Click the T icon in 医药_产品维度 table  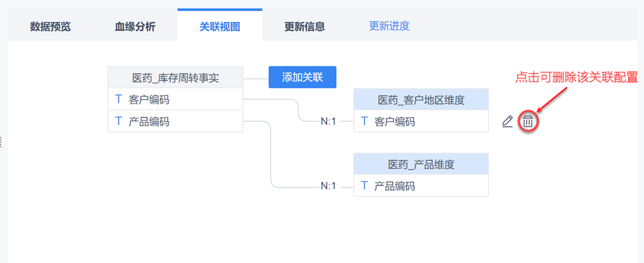tap(364, 186)
